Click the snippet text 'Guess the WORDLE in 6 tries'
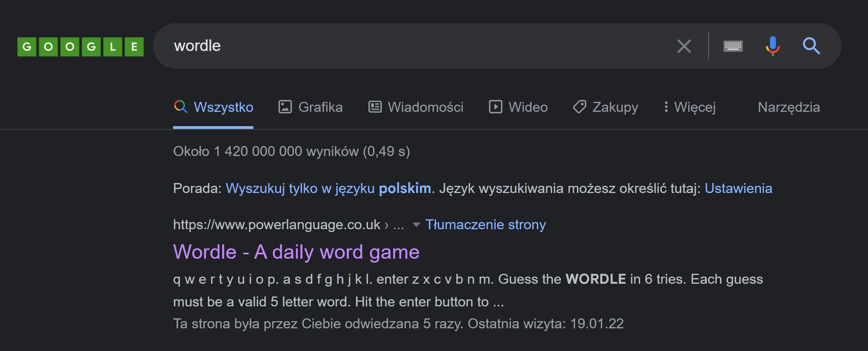Image resolution: width=868 pixels, height=351 pixels. click(592, 279)
